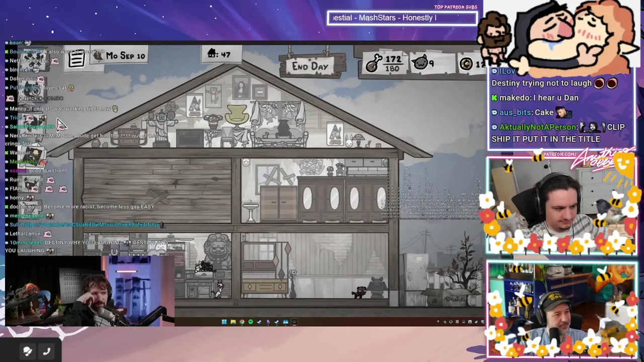The image size is (644, 362).
Task: Click 'Destiny trying not to laugh' message
Action: point(555,83)
